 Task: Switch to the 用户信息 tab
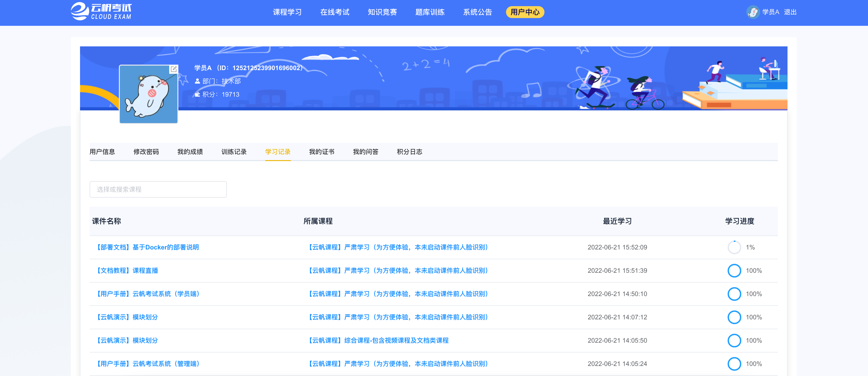(x=102, y=152)
